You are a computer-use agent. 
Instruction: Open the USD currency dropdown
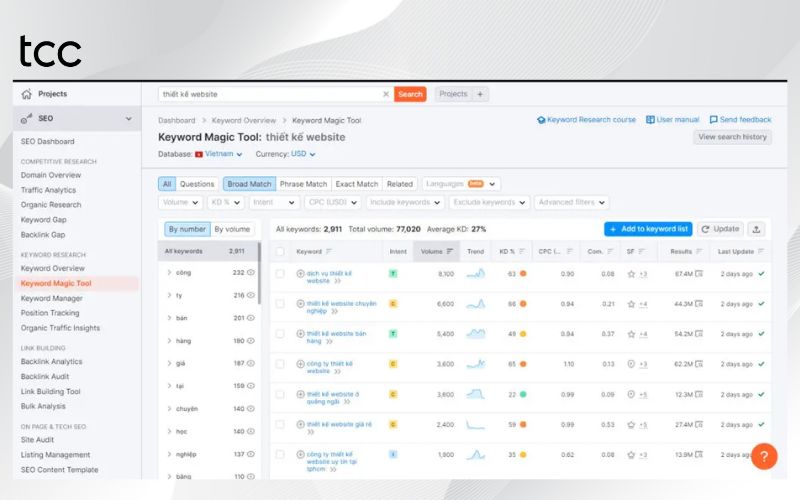303,154
